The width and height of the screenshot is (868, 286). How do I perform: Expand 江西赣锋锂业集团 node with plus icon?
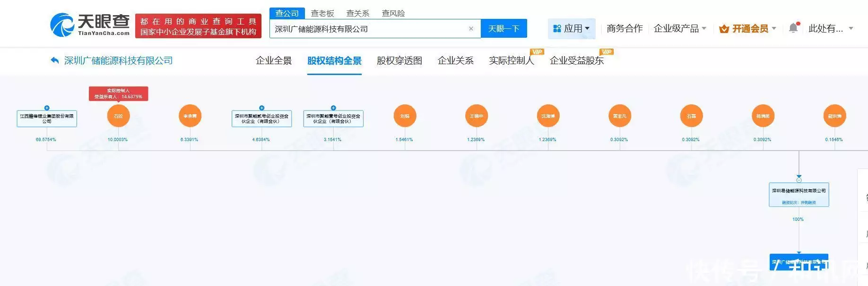47,108
